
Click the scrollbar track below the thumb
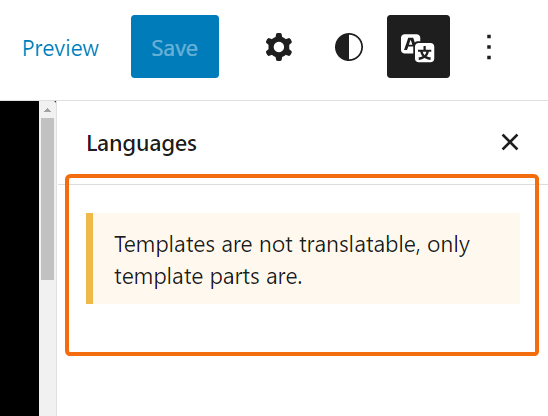[48, 346]
